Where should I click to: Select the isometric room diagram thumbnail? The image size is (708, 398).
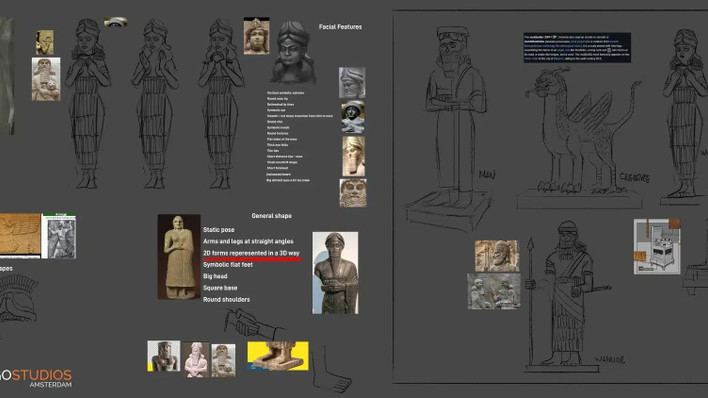point(657,247)
